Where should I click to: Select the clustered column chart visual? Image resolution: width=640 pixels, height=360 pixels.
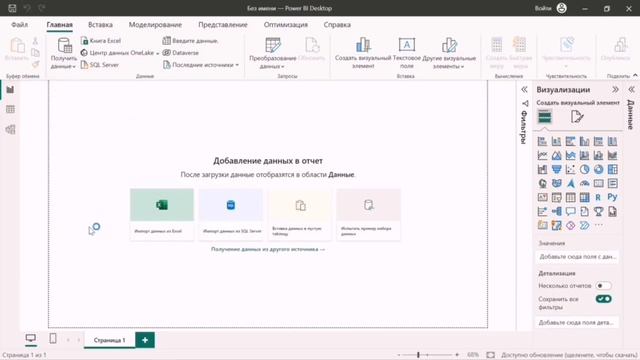[x=584, y=141]
